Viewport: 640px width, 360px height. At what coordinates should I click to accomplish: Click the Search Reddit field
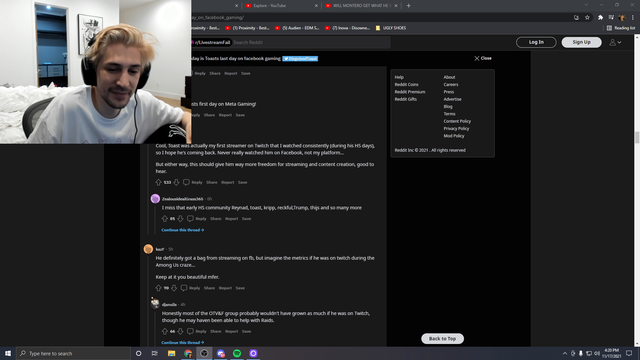[x=310, y=42]
